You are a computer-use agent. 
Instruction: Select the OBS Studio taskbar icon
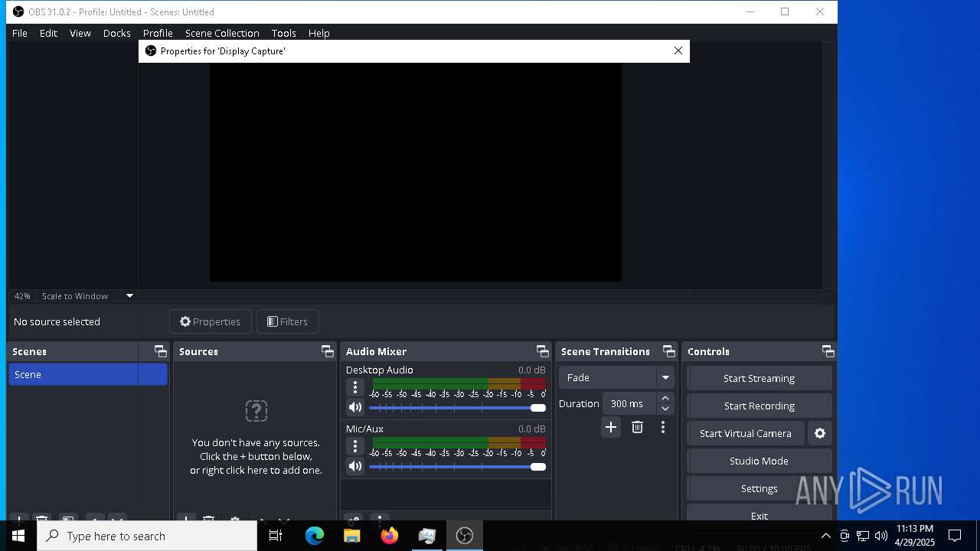[465, 536]
